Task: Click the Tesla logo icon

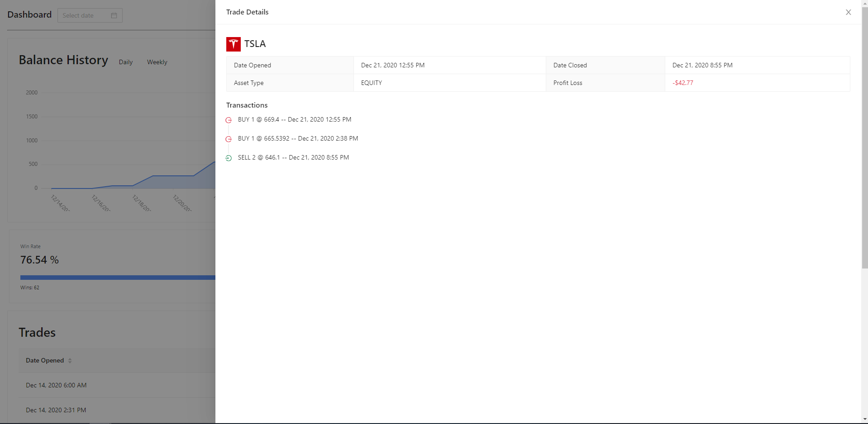Action: tap(233, 44)
